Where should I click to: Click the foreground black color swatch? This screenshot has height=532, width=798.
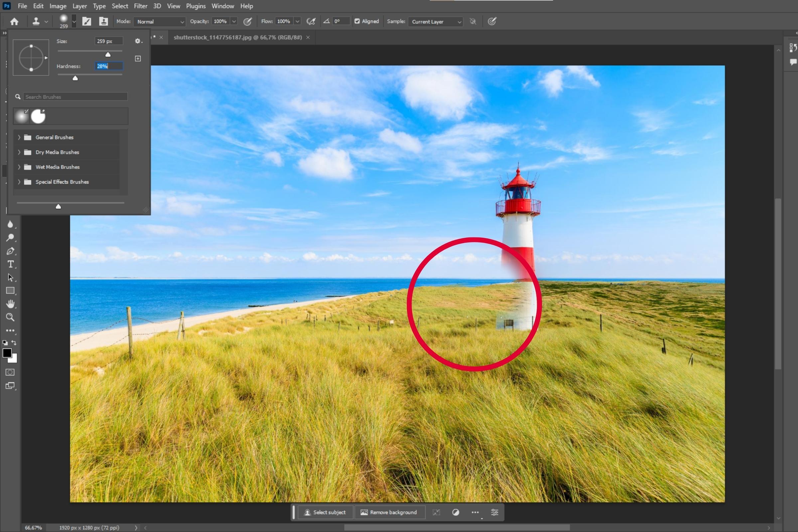6,353
